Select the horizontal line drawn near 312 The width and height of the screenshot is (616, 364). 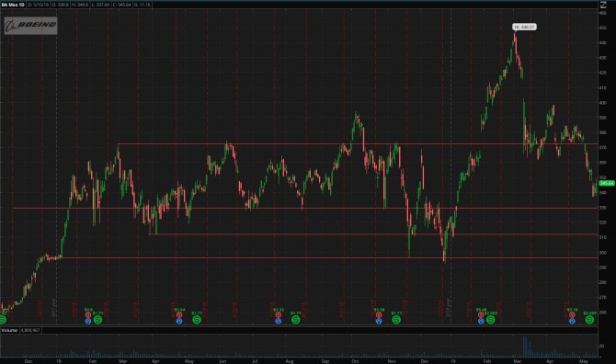(373, 234)
